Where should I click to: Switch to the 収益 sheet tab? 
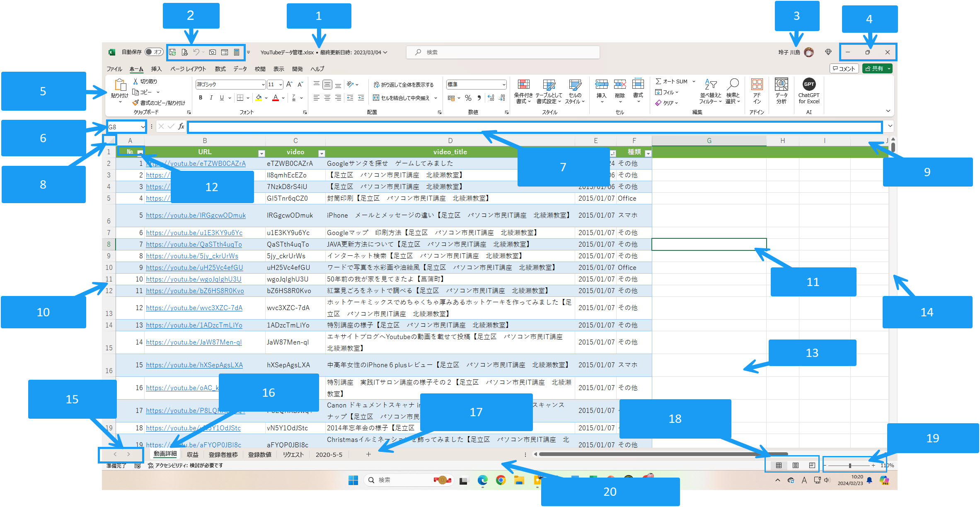click(192, 454)
